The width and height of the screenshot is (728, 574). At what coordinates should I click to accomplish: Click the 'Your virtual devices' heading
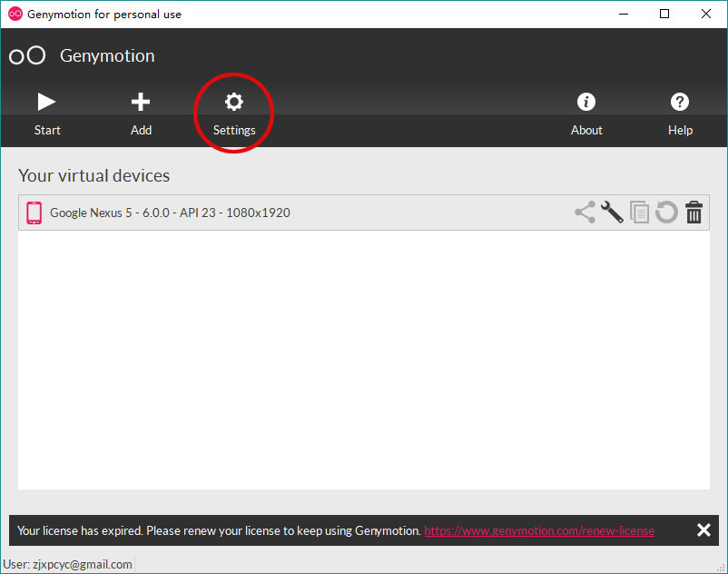coord(93,175)
